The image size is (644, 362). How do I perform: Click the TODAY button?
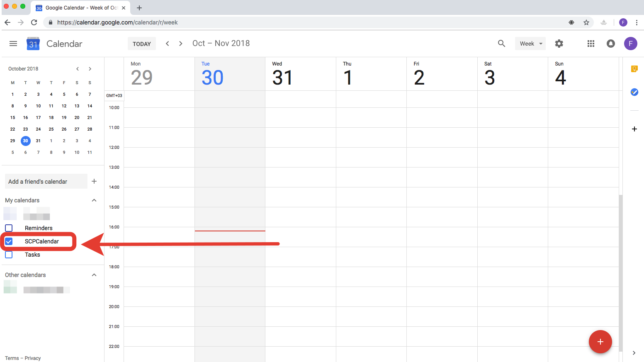pyautogui.click(x=142, y=44)
